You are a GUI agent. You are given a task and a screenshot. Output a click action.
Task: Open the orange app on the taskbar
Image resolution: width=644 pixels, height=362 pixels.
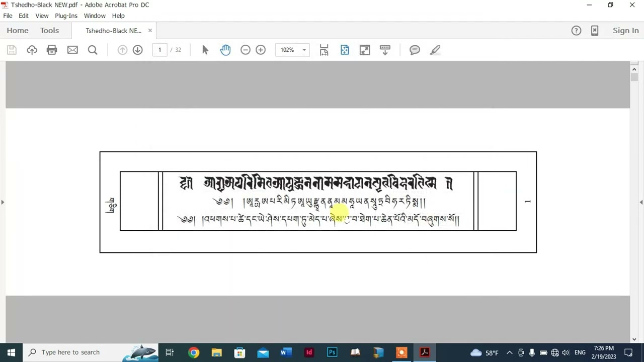click(x=401, y=352)
